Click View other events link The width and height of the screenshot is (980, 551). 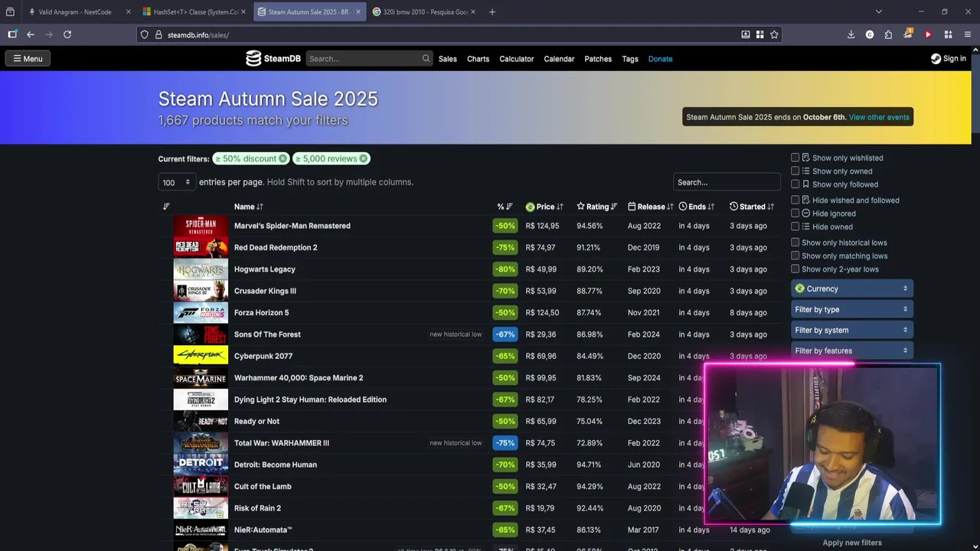pyautogui.click(x=879, y=117)
